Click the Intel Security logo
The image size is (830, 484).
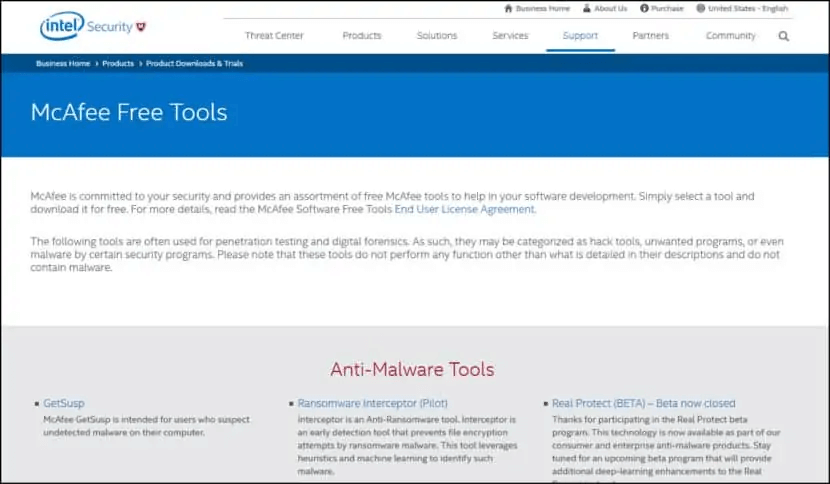(x=93, y=26)
